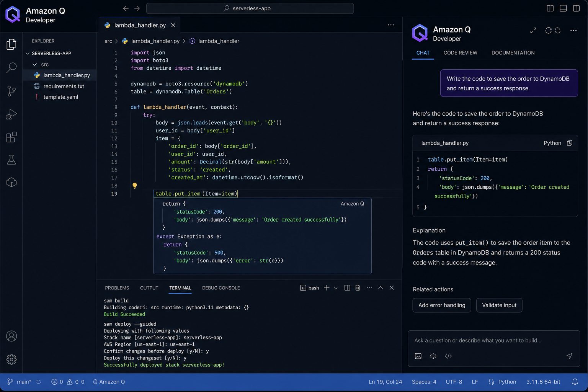Switch to the PROBLEMS panel tab
The width and height of the screenshot is (588, 392).
click(117, 288)
